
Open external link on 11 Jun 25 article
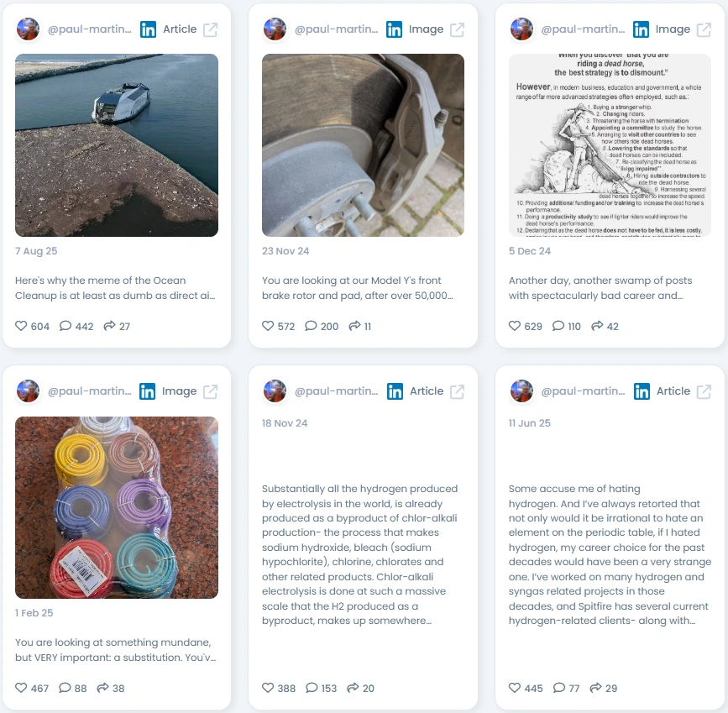[x=704, y=391]
